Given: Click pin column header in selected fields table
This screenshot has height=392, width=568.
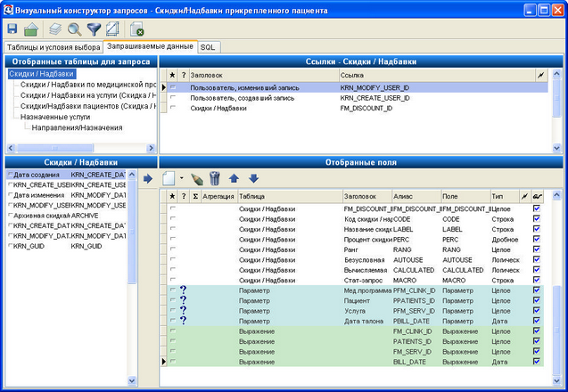Looking at the screenshot, I should pos(524,197).
